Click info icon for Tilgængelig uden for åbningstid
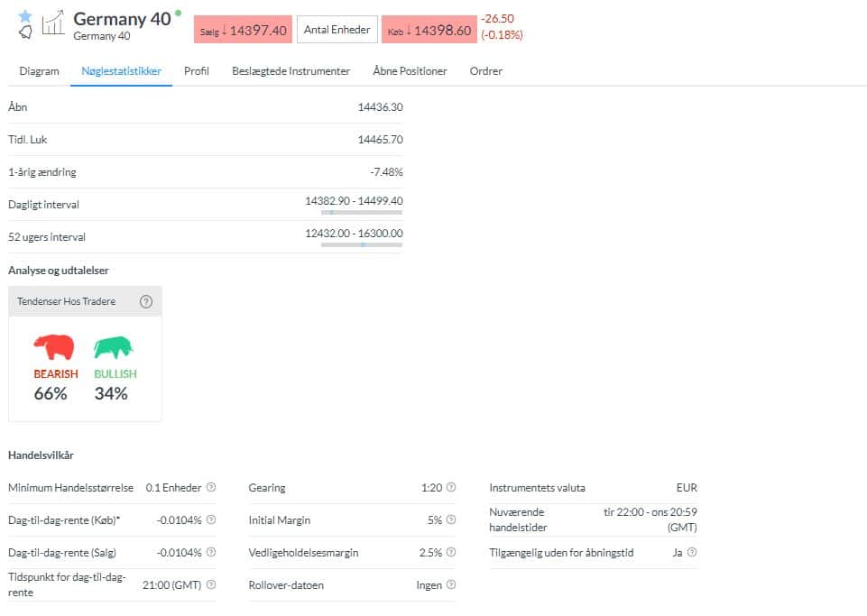This screenshot has width=867, height=616. click(691, 553)
